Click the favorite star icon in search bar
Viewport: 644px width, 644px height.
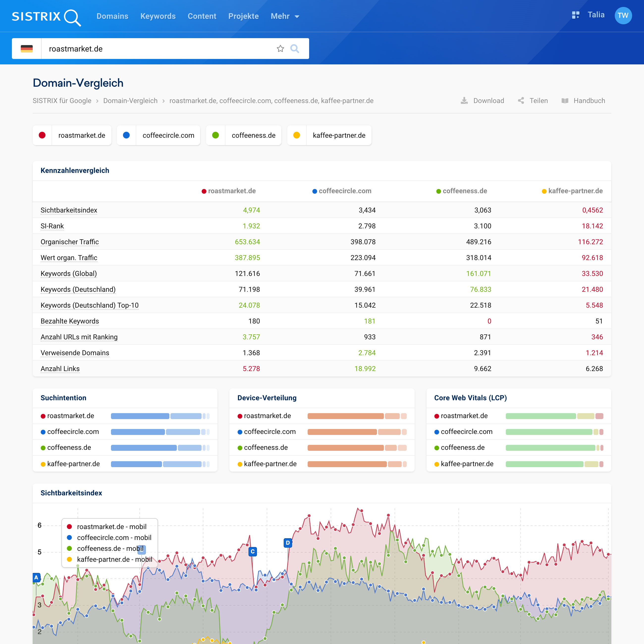(x=280, y=49)
